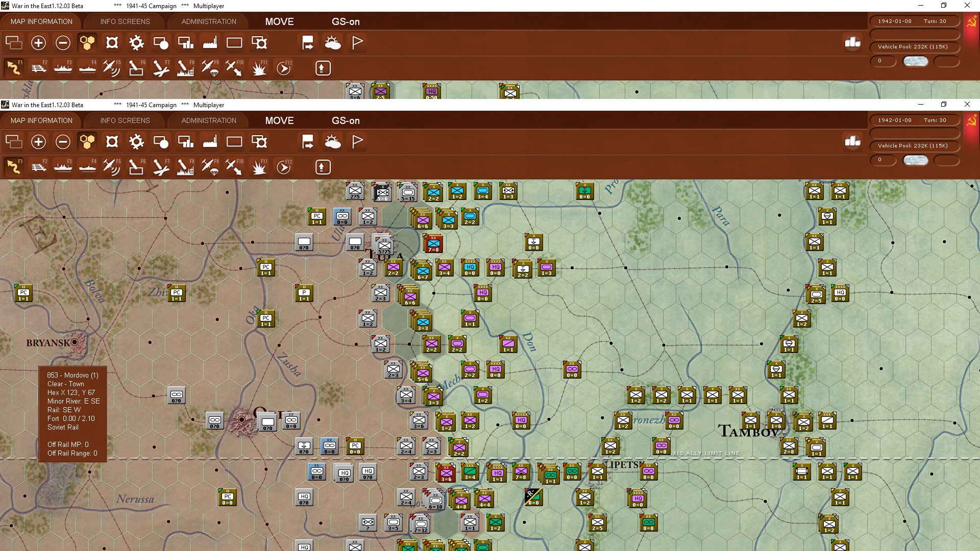Click Vehicle Pool field in background window

(914, 47)
